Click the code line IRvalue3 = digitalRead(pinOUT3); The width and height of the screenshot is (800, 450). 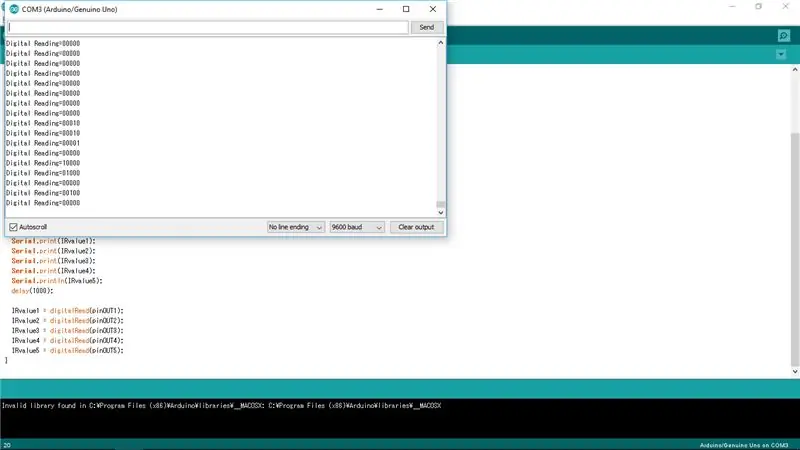(x=67, y=331)
